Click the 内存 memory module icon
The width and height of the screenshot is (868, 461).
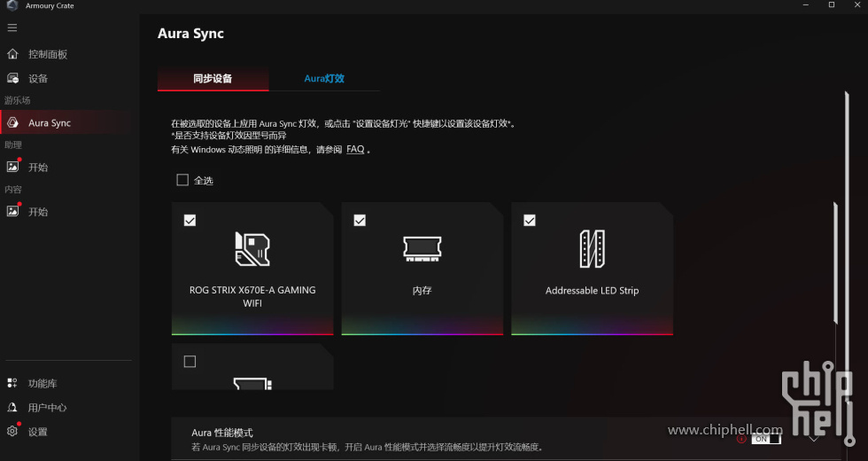tap(422, 249)
